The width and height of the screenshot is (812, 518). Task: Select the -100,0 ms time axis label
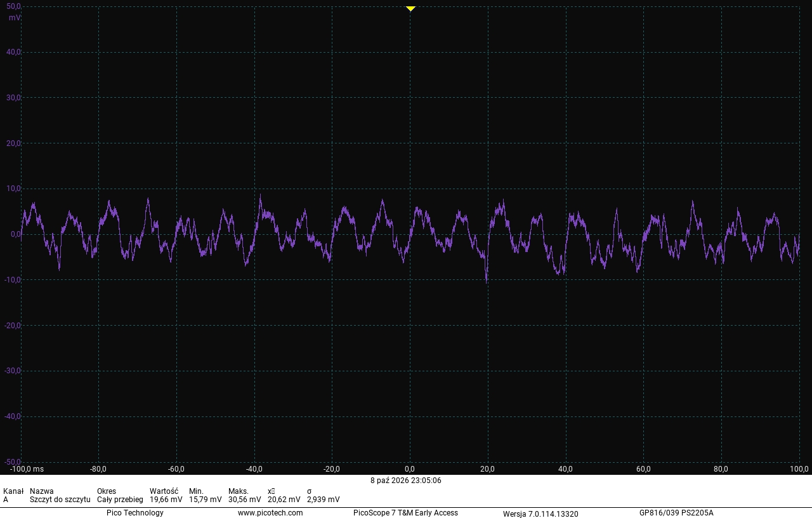click(x=27, y=469)
